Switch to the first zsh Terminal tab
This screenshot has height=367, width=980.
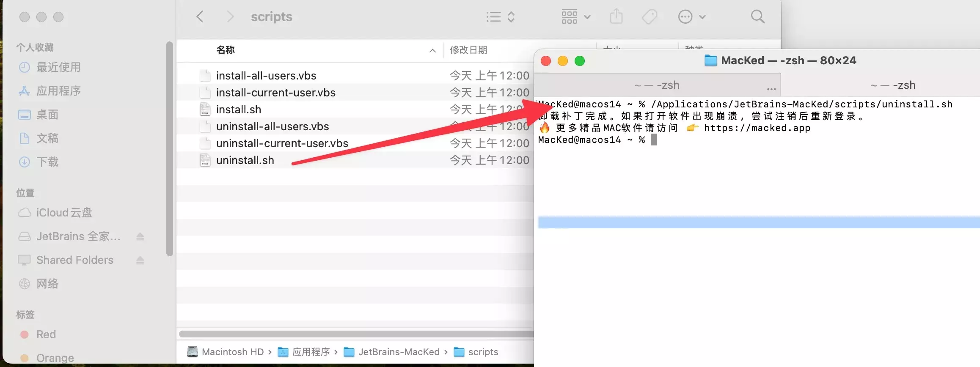click(657, 85)
